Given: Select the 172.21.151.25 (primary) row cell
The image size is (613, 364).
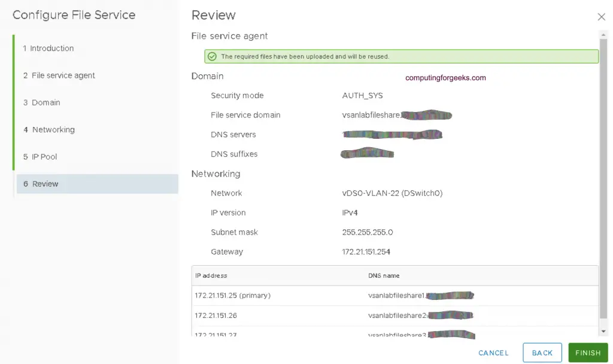Looking at the screenshot, I should click(233, 295).
